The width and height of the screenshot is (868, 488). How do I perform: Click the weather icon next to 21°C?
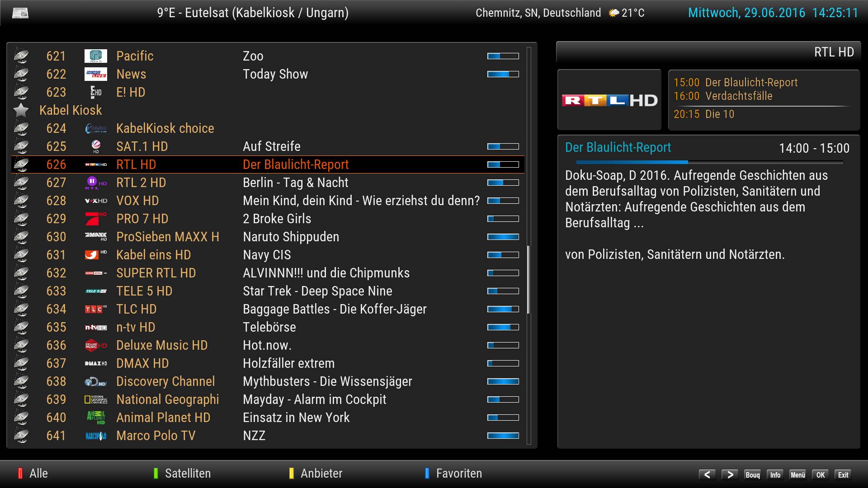tap(613, 13)
